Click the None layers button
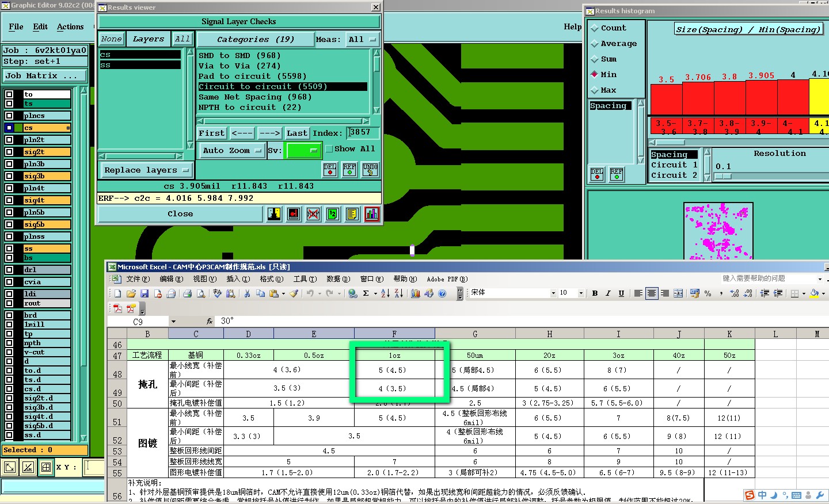829x504 pixels. coord(111,39)
